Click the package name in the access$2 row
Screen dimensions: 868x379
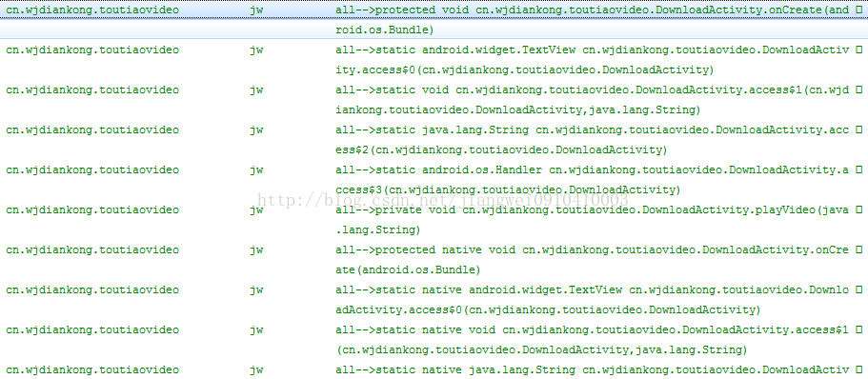tap(92, 130)
